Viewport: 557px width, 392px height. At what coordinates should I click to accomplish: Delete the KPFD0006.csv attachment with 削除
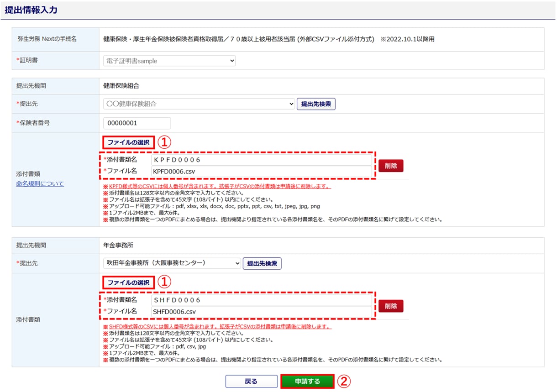391,166
